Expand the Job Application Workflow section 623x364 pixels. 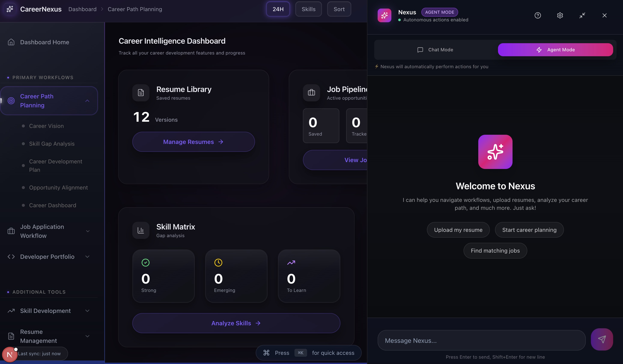(x=88, y=231)
